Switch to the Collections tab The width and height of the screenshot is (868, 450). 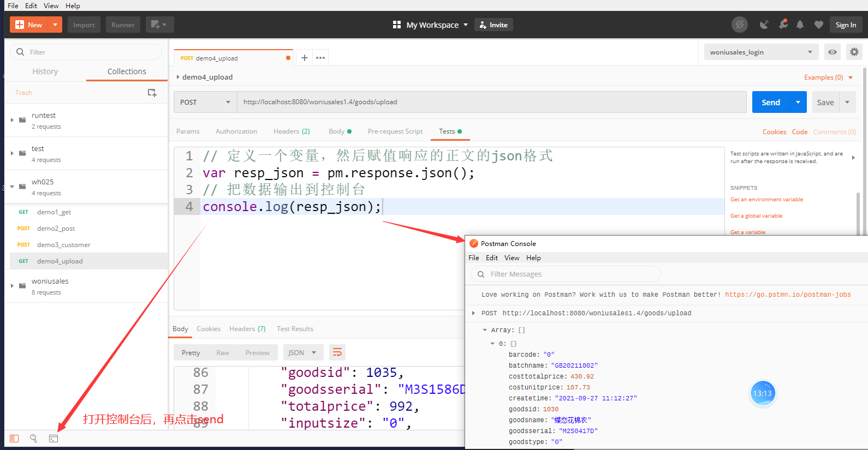click(x=127, y=71)
